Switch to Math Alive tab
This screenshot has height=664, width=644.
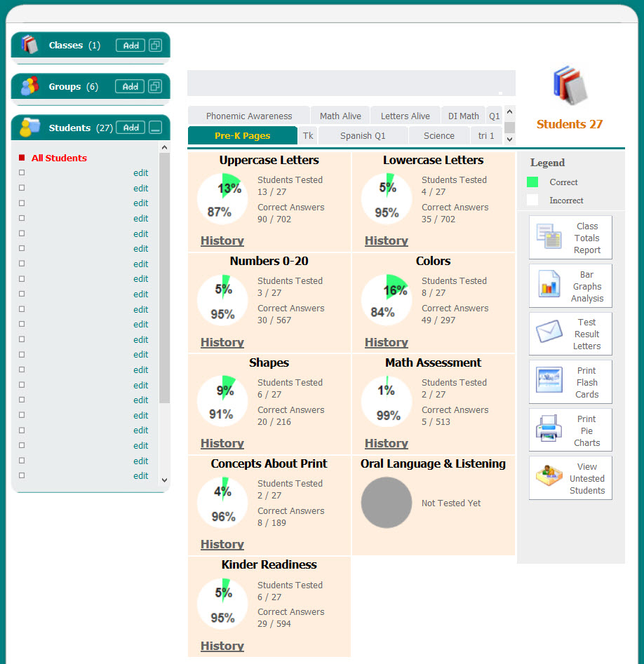(340, 116)
